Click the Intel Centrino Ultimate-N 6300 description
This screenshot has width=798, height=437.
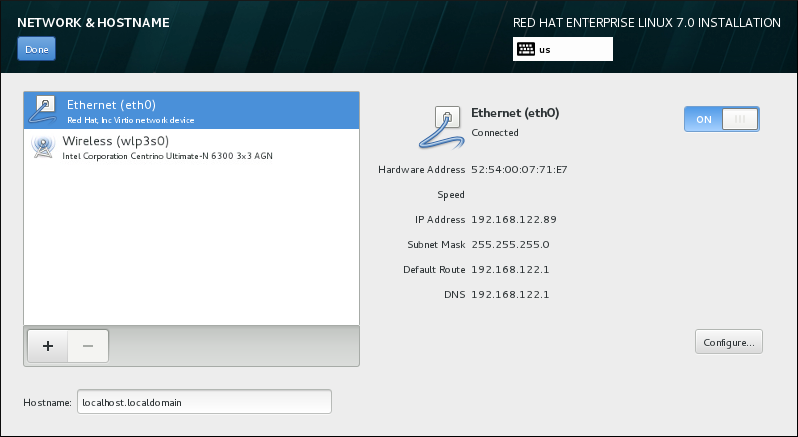167,156
